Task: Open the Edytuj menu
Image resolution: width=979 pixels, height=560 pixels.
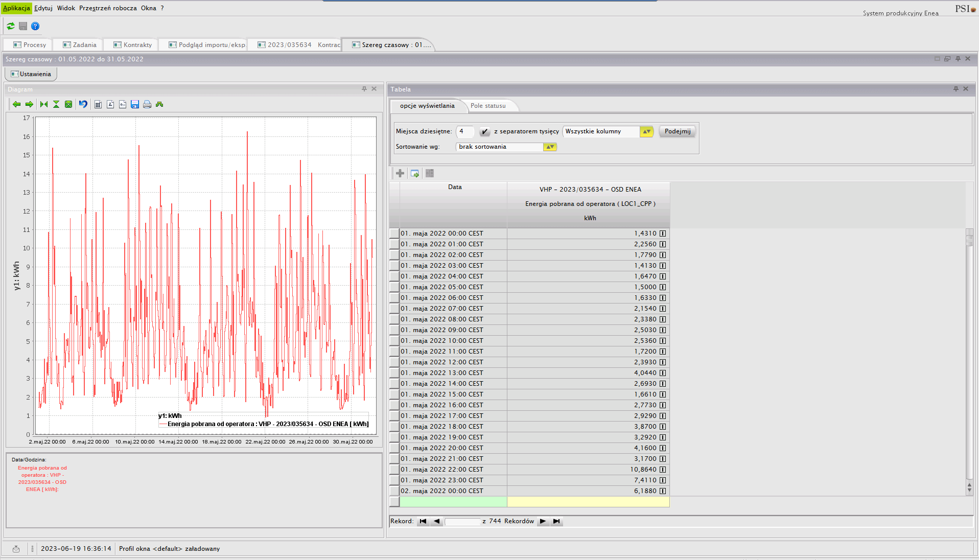Action: click(x=43, y=8)
